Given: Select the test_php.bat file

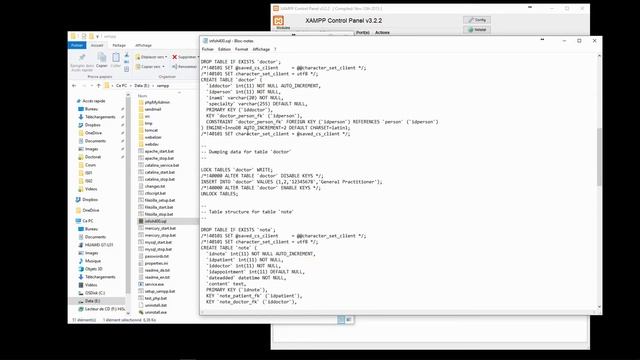Looking at the screenshot, I should [x=156, y=298].
